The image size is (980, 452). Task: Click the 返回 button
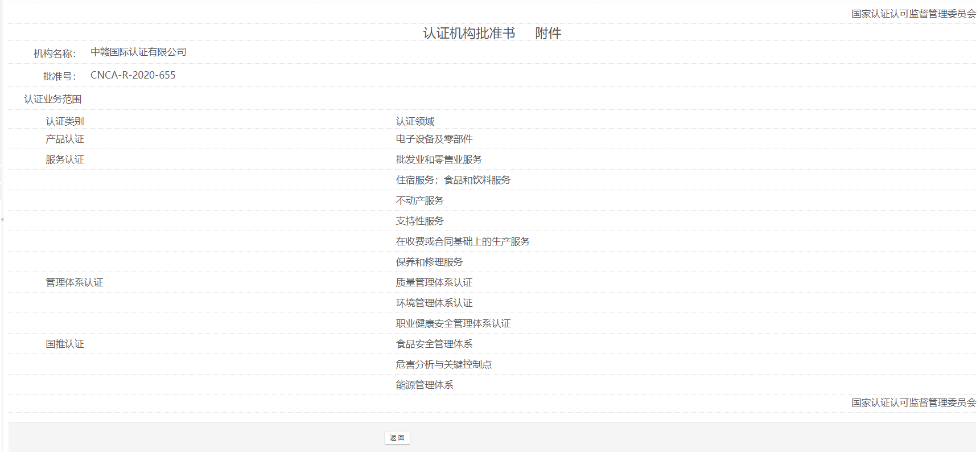[x=397, y=438]
